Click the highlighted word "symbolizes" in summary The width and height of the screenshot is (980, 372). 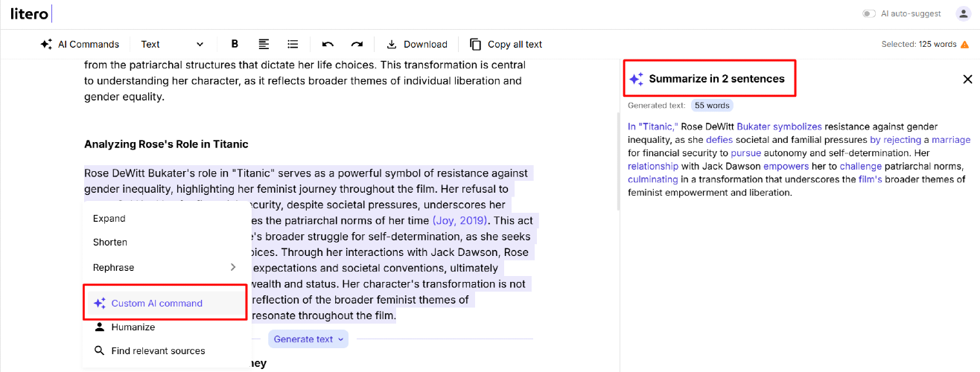[797, 126]
